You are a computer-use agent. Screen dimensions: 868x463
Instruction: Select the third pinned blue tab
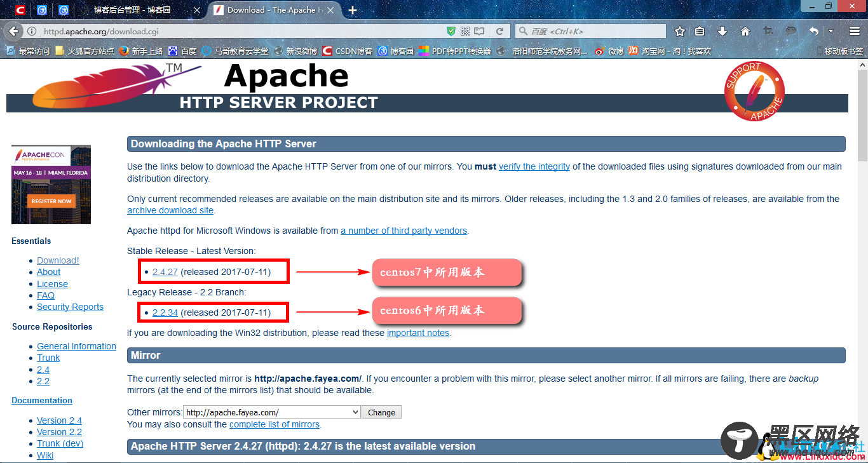click(64, 10)
